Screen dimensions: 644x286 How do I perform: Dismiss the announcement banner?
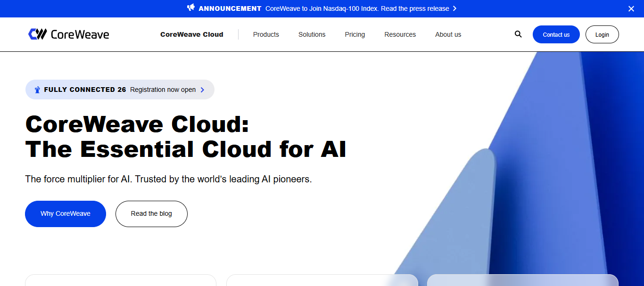(x=631, y=8)
